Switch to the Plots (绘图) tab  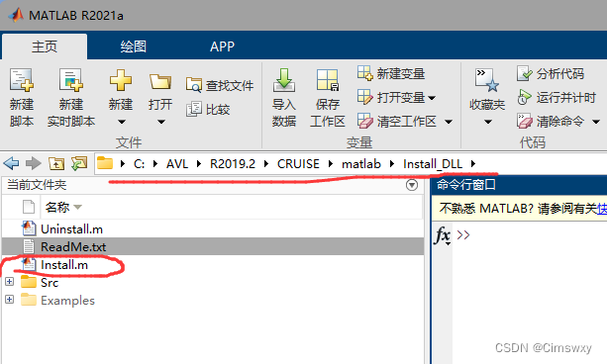[133, 46]
